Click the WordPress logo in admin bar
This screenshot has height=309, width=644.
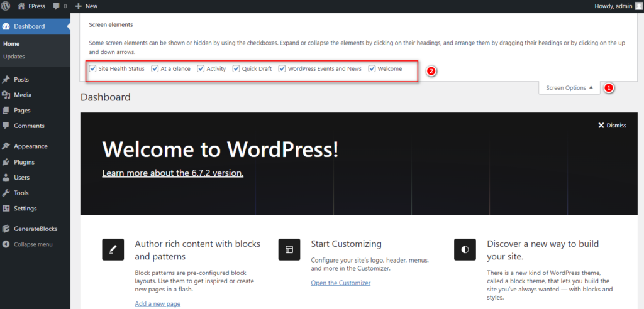(6, 6)
